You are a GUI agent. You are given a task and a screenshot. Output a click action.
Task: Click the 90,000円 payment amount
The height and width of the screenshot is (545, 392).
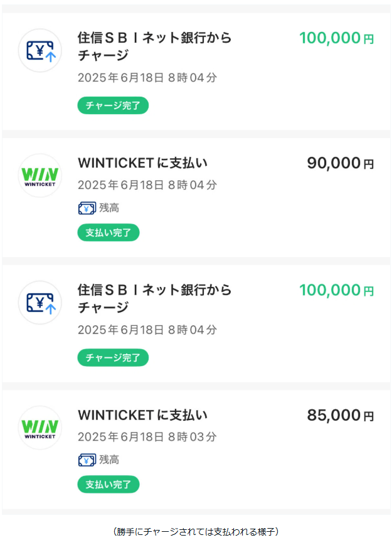click(341, 163)
